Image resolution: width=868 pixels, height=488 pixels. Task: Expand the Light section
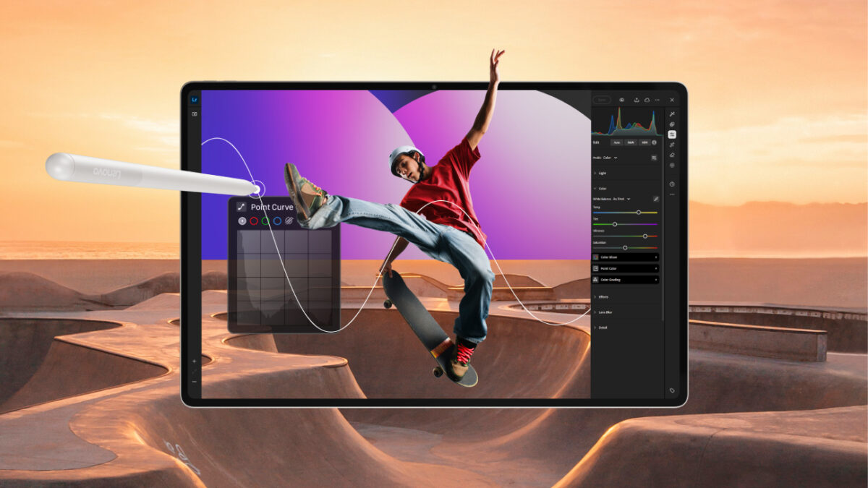point(602,174)
